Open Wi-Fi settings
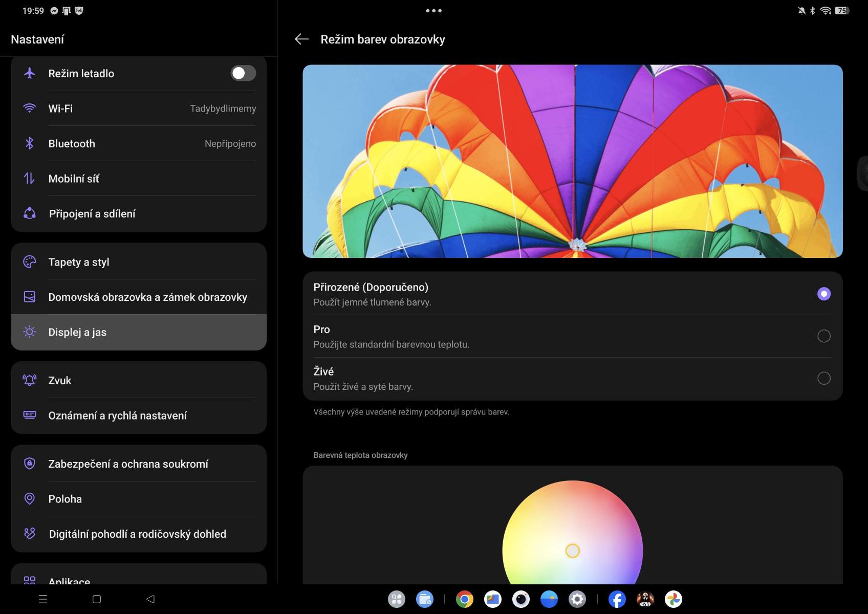The width and height of the screenshot is (868, 614). tap(138, 108)
